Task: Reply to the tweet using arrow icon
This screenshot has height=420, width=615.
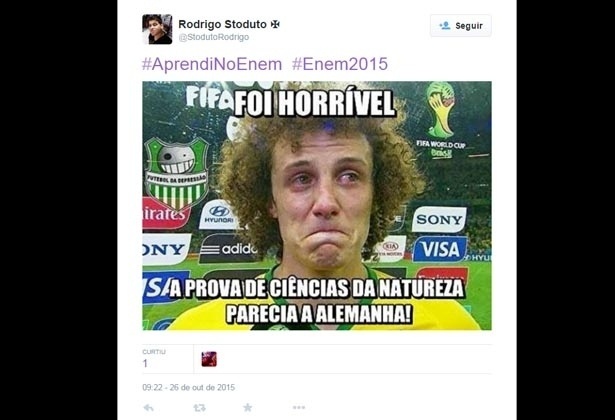Action: pyautogui.click(x=148, y=408)
